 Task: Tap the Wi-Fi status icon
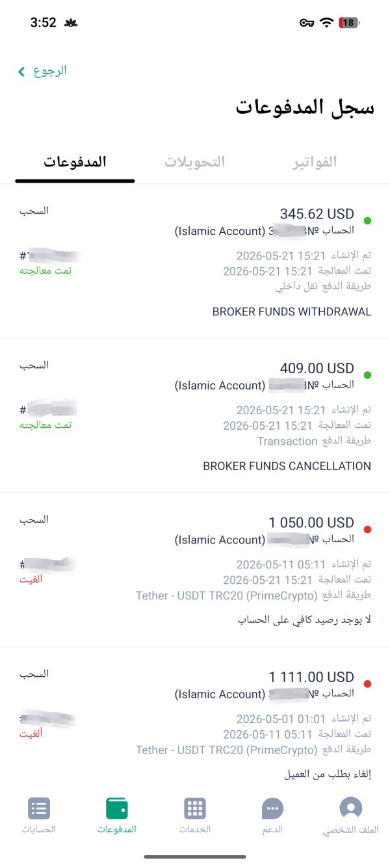click(x=327, y=23)
